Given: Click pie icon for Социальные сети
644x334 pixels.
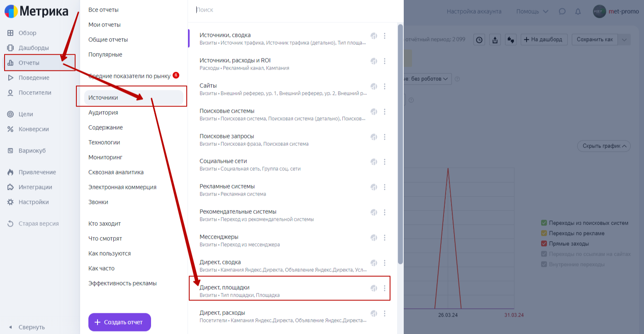Looking at the screenshot, I should (x=374, y=162).
